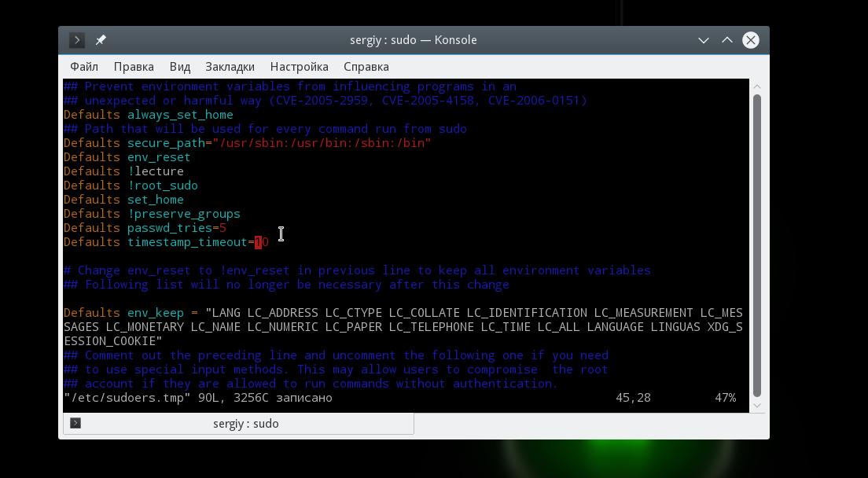Click the maximize chevron-up window button
The height and width of the screenshot is (478, 868).
point(726,40)
